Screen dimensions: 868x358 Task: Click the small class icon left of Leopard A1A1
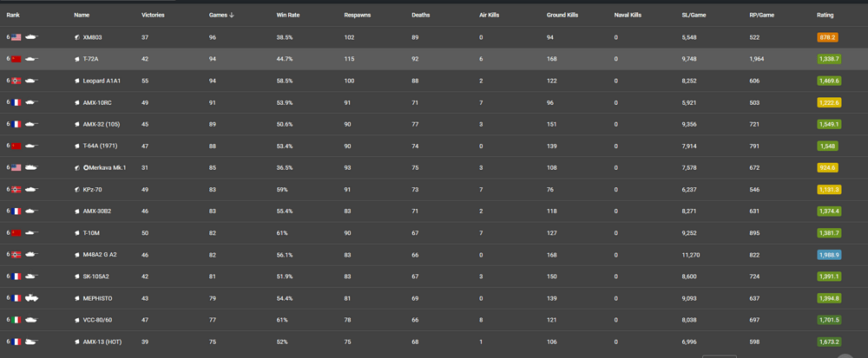pyautogui.click(x=77, y=81)
